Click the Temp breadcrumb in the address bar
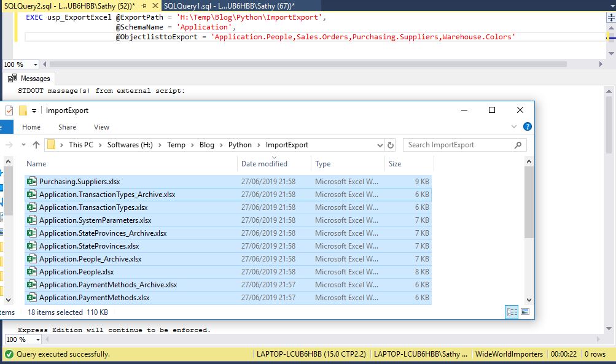Image resolution: width=616 pixels, height=364 pixels. [176, 145]
